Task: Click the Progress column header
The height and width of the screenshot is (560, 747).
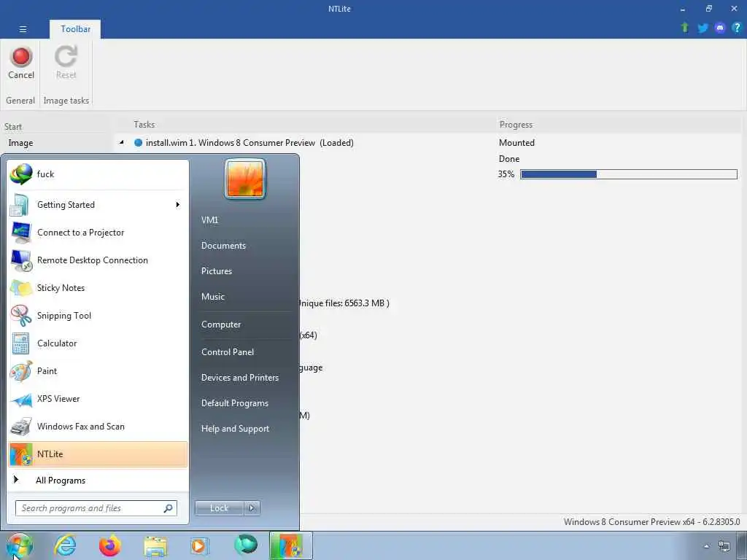Action: pyautogui.click(x=516, y=125)
